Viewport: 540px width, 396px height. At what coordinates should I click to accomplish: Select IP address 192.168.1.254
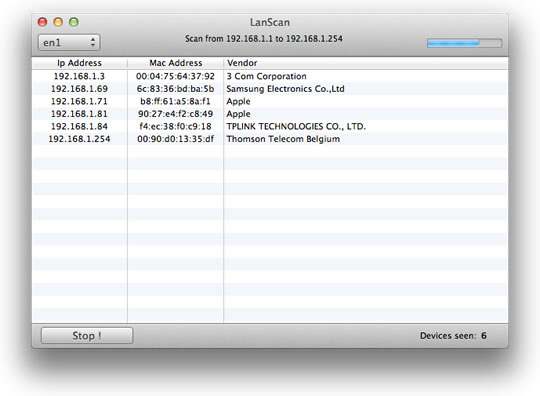[x=79, y=139]
